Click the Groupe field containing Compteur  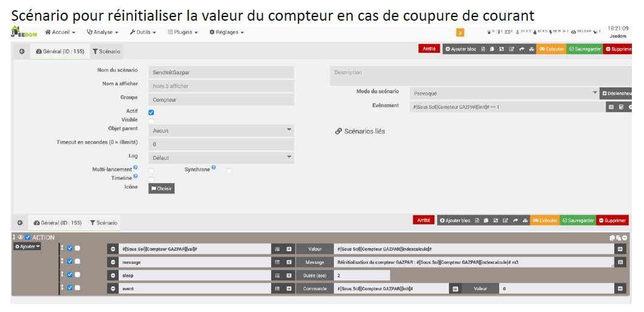221,99
